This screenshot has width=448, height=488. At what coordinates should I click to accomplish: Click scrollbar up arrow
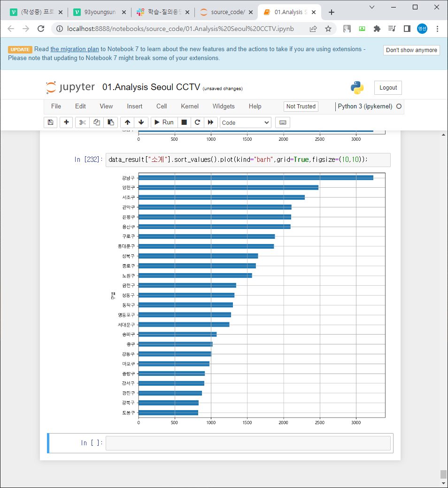(x=443, y=135)
